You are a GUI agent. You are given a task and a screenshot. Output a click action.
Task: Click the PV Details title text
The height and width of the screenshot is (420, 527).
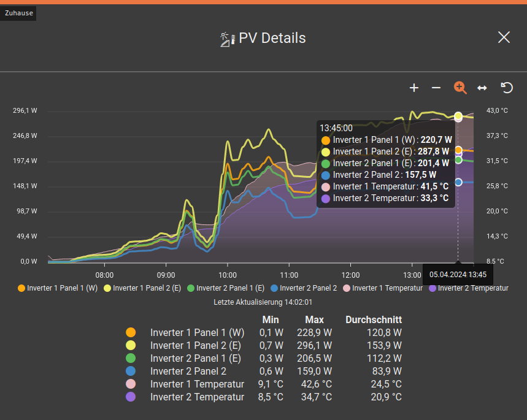272,38
